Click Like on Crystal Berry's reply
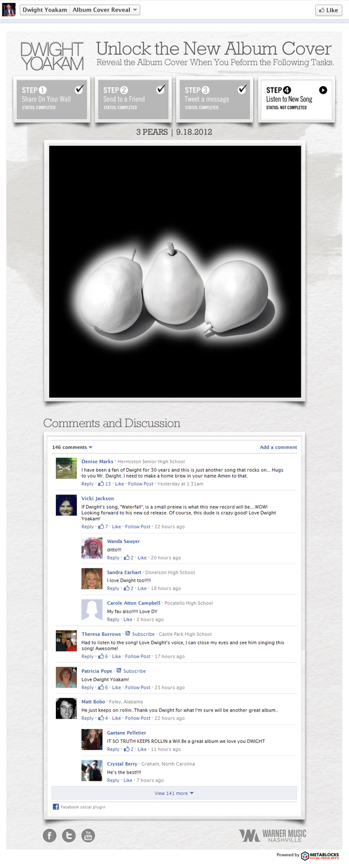The image size is (349, 868). 127,781
